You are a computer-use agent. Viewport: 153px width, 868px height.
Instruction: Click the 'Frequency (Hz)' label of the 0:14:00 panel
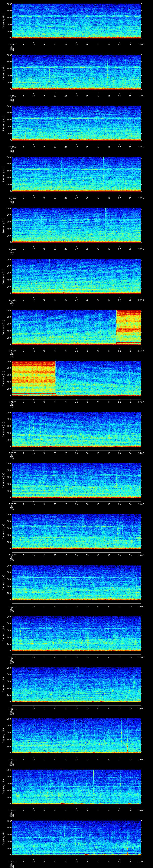tap(3, 21)
